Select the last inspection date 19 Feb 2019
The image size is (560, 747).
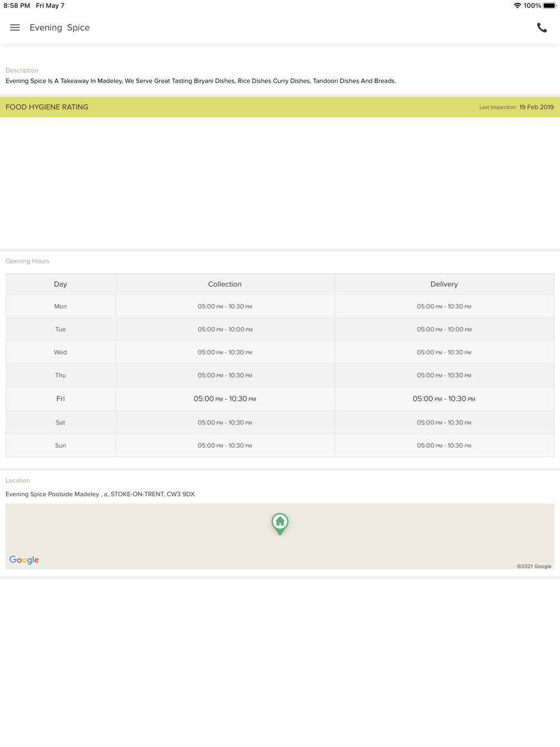(x=536, y=107)
